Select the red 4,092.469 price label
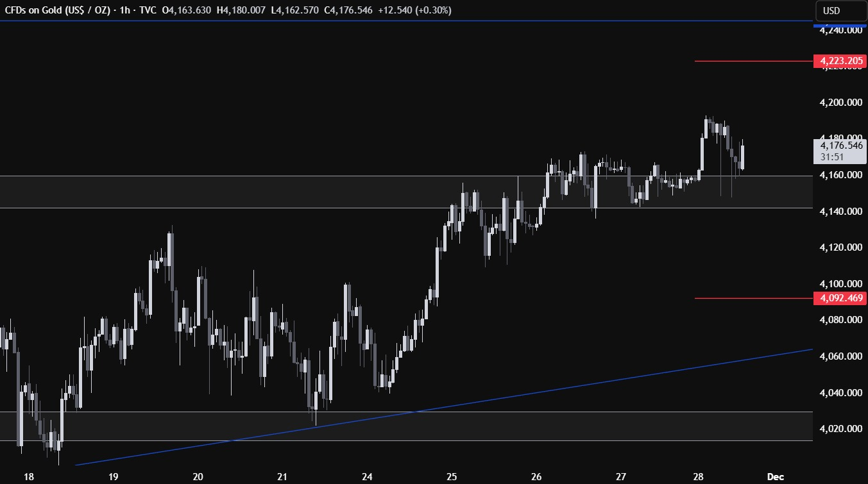 pyautogui.click(x=839, y=298)
